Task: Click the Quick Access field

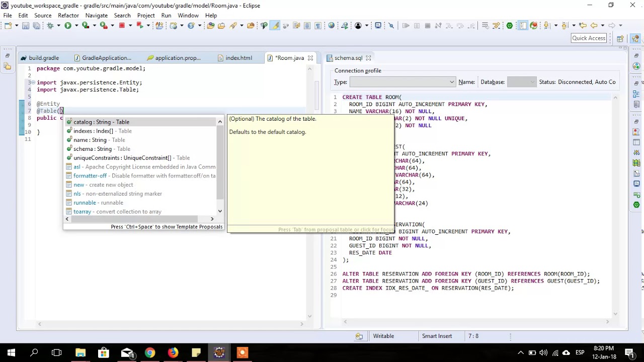Action: pos(589,38)
